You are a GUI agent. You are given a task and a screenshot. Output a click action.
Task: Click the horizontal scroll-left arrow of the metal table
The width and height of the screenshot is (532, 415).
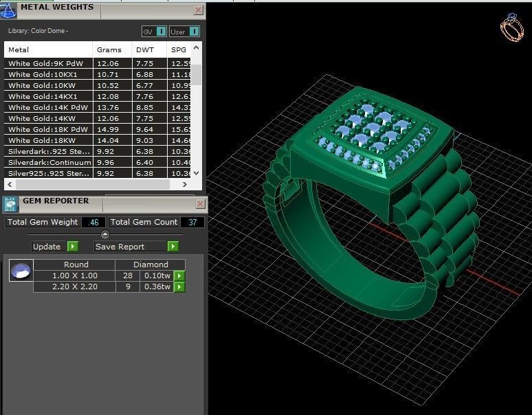tap(10, 184)
